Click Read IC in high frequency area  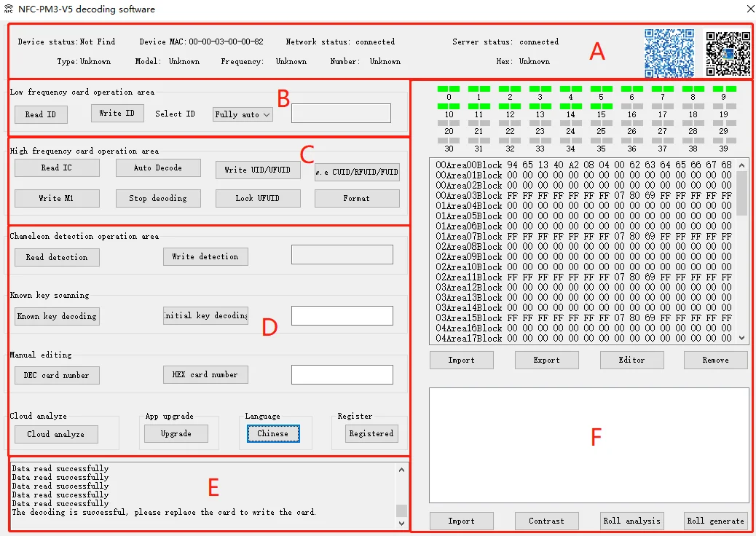coord(57,167)
